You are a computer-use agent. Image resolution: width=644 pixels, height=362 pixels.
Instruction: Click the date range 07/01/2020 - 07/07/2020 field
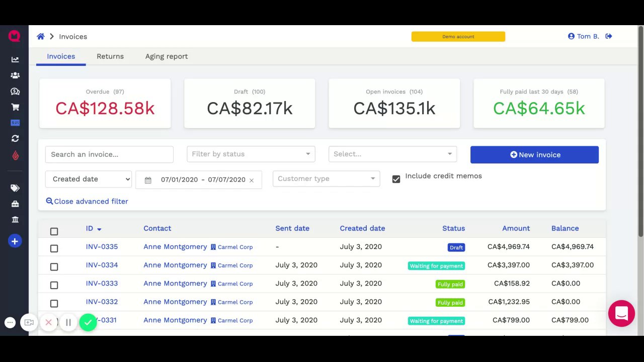click(199, 179)
